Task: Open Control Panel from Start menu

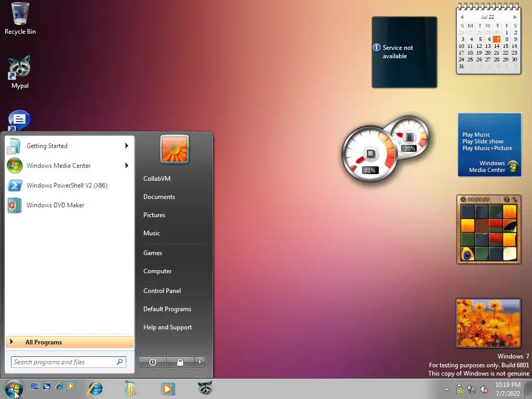Action: [x=162, y=291]
